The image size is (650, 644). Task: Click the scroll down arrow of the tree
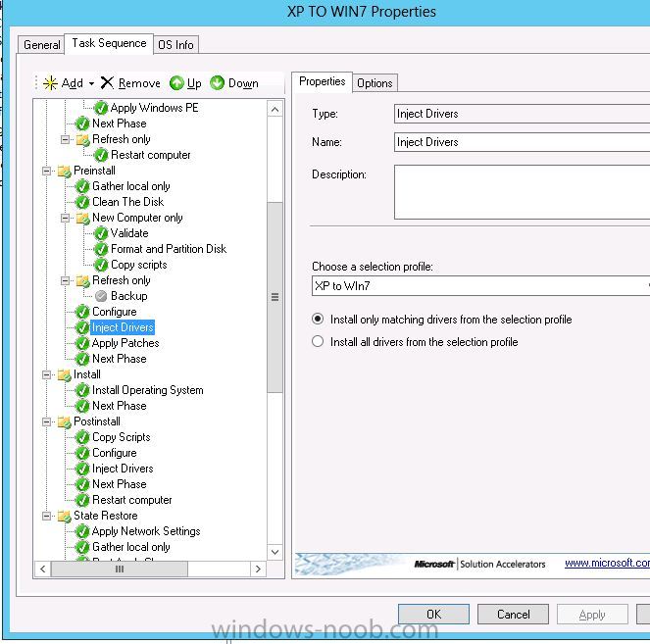275,552
